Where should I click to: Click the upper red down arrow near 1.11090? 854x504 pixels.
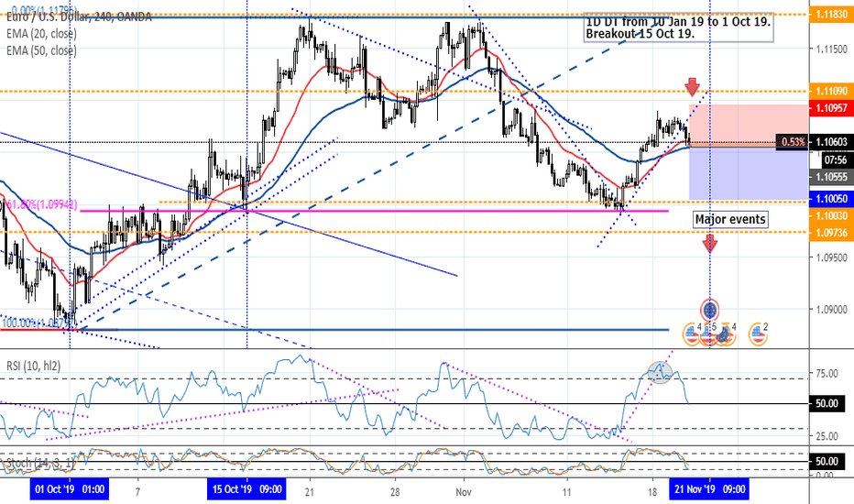[x=693, y=88]
